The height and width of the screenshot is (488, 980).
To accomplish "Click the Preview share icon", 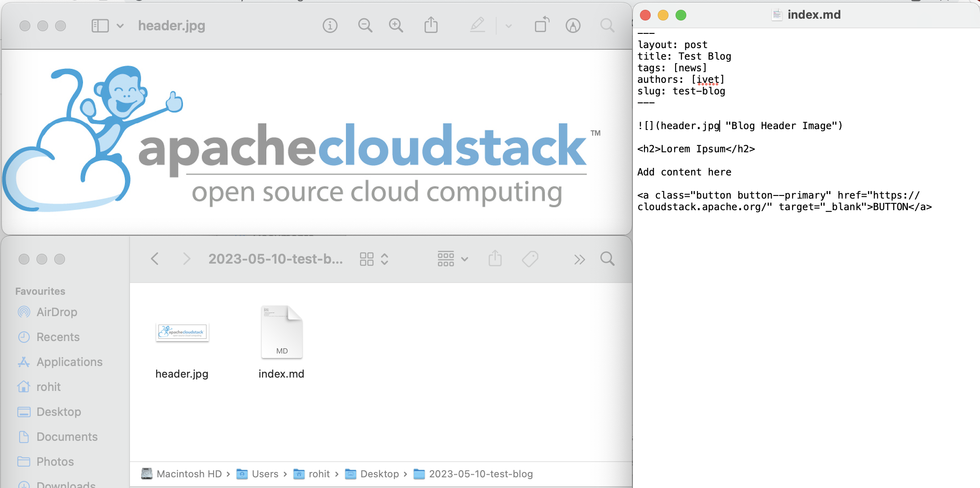I will (431, 25).
